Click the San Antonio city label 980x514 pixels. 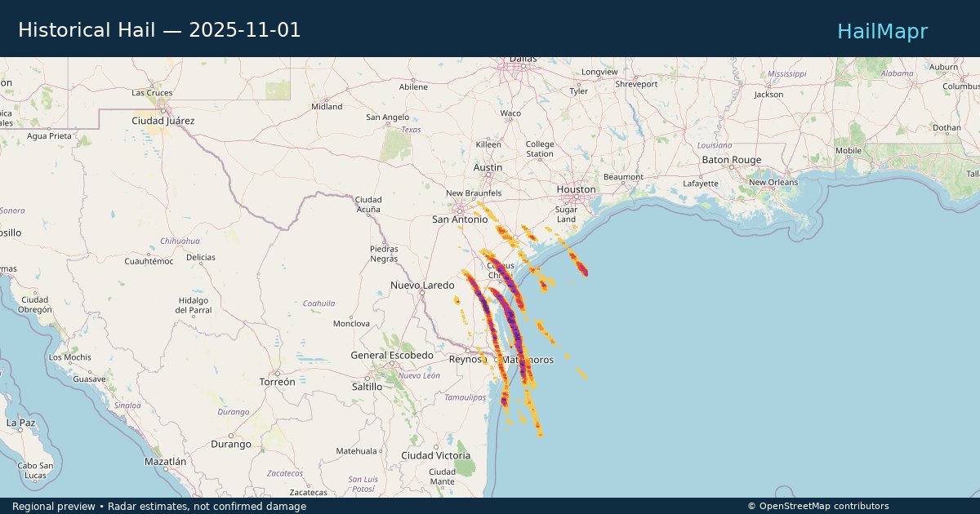(x=459, y=219)
